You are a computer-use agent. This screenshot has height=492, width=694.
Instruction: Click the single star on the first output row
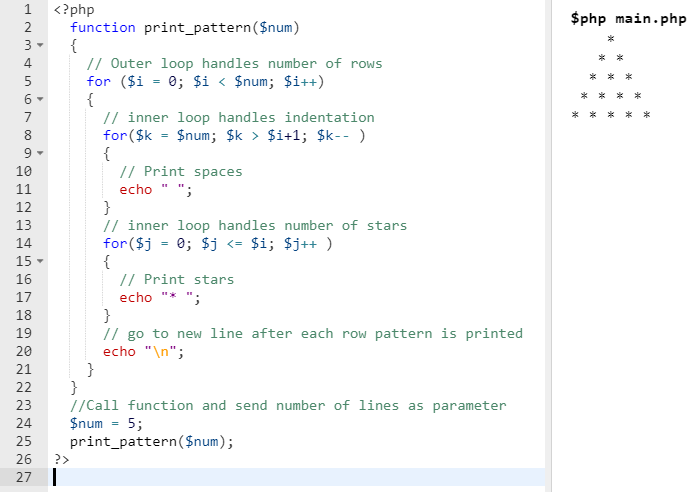[x=611, y=38]
